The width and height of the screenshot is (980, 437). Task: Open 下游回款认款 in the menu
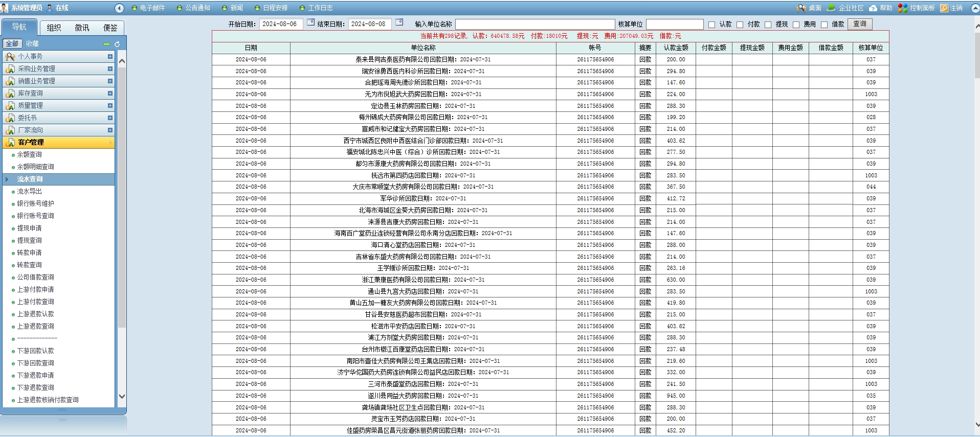[x=36, y=351]
